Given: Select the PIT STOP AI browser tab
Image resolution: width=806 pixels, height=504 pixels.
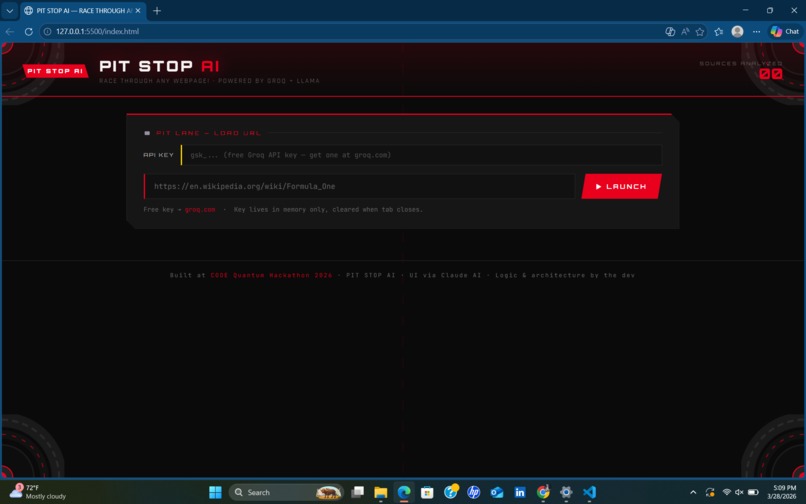Looking at the screenshot, I should pyautogui.click(x=82, y=10).
